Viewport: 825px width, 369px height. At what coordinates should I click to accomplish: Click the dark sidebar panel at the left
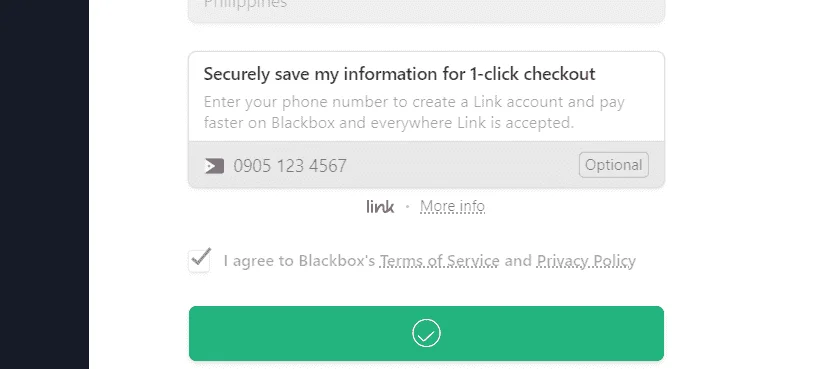[x=44, y=184]
